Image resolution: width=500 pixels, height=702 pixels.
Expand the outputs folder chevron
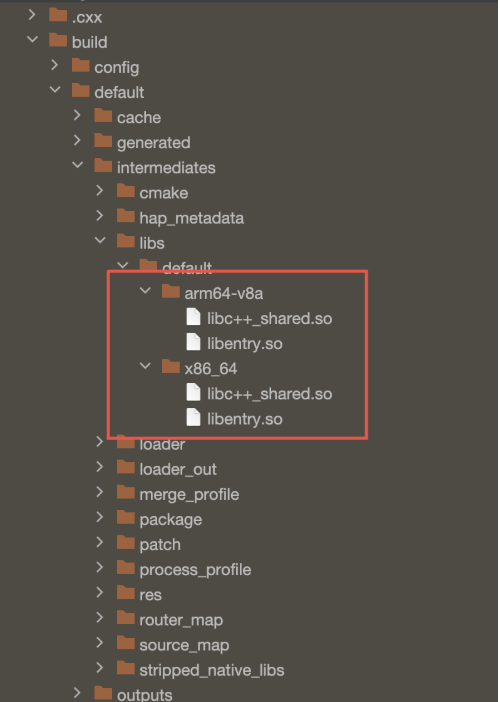(x=77, y=693)
